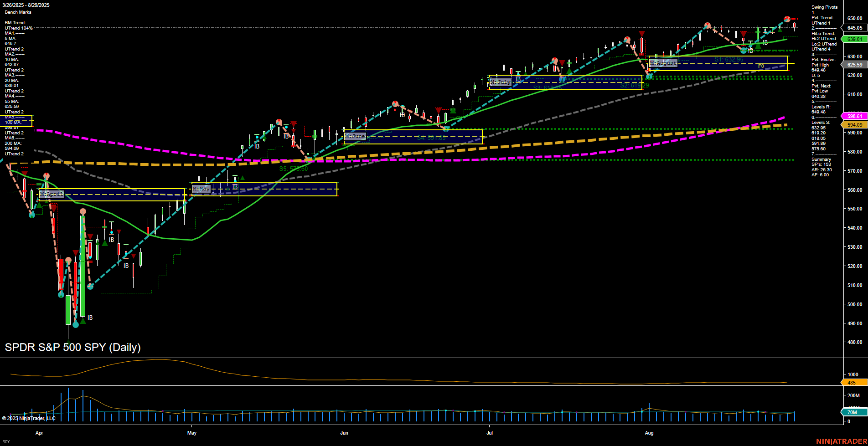The image size is (868, 446).
Task: Click the M:August monthly range label
Action: point(663,63)
